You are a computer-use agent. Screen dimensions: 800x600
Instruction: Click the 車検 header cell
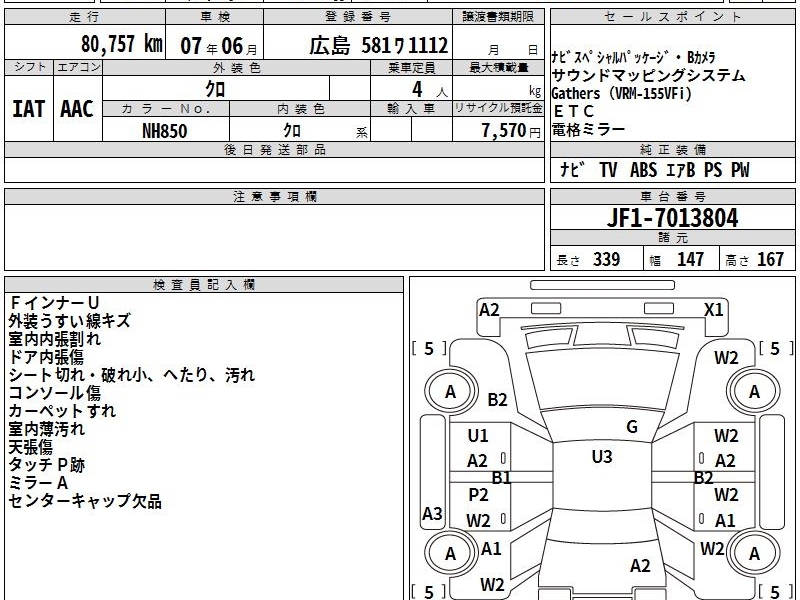pyautogui.click(x=215, y=17)
